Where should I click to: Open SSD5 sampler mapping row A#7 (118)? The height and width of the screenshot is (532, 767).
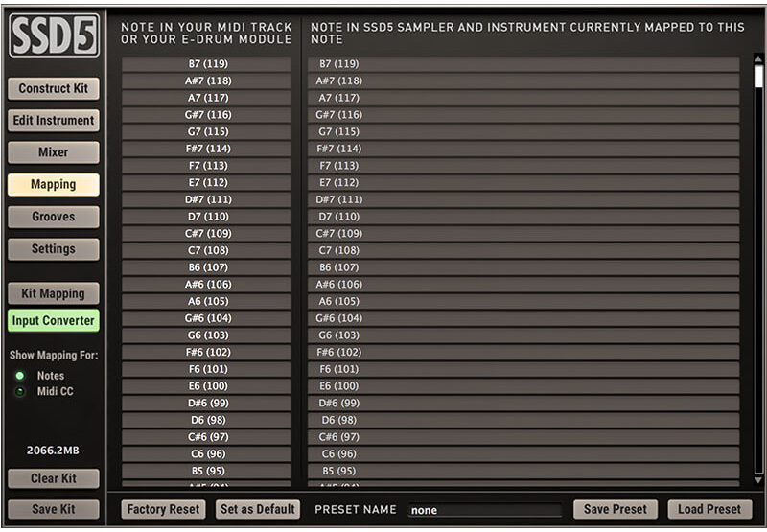coord(523,81)
